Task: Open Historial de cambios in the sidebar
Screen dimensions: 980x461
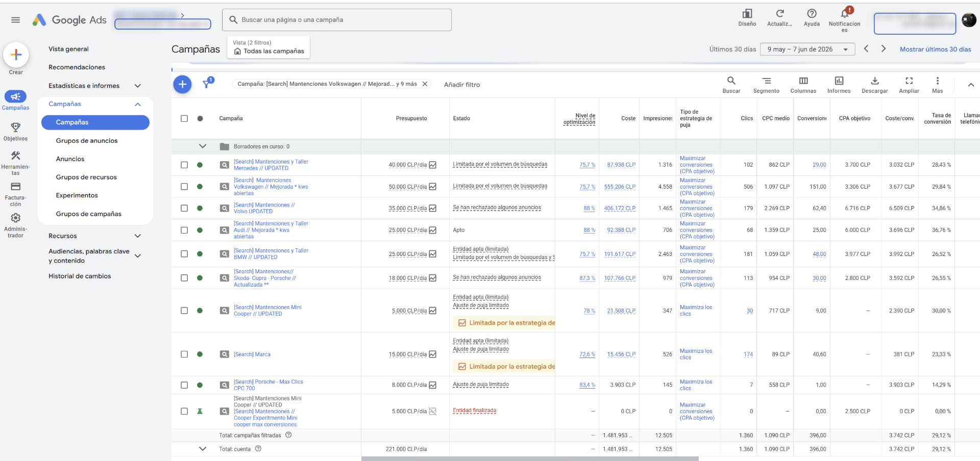Action: coord(80,276)
